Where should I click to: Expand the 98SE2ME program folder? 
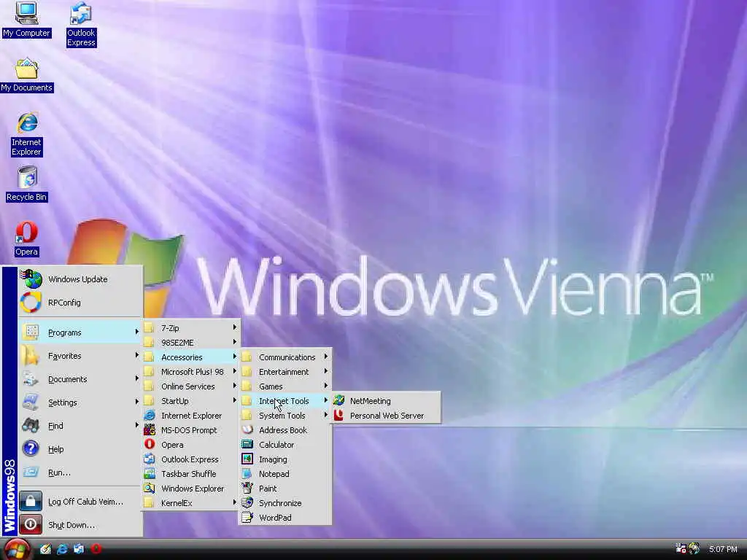[x=190, y=343]
